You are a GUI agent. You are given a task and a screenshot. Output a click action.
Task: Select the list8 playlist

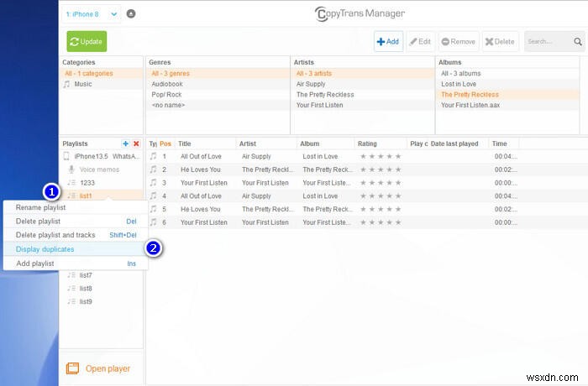coord(102,288)
